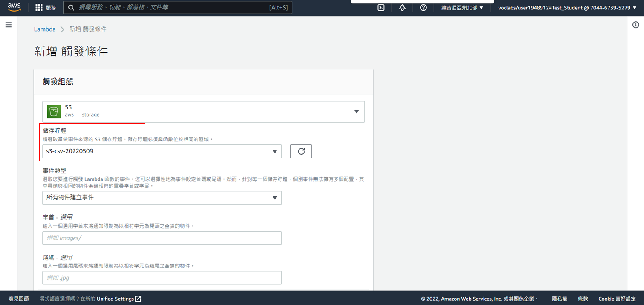
Task: Open the help question-mark menu
Action: click(x=423, y=7)
